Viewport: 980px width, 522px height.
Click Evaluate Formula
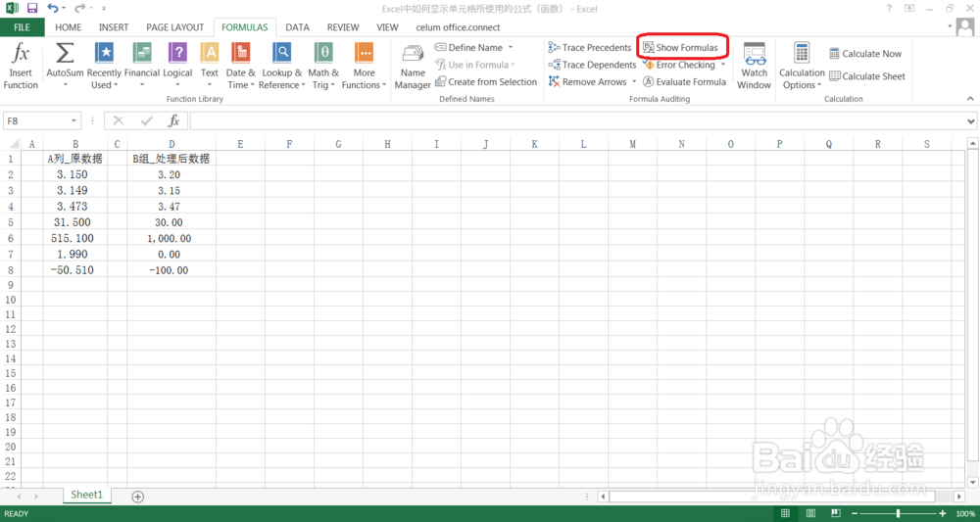684,82
